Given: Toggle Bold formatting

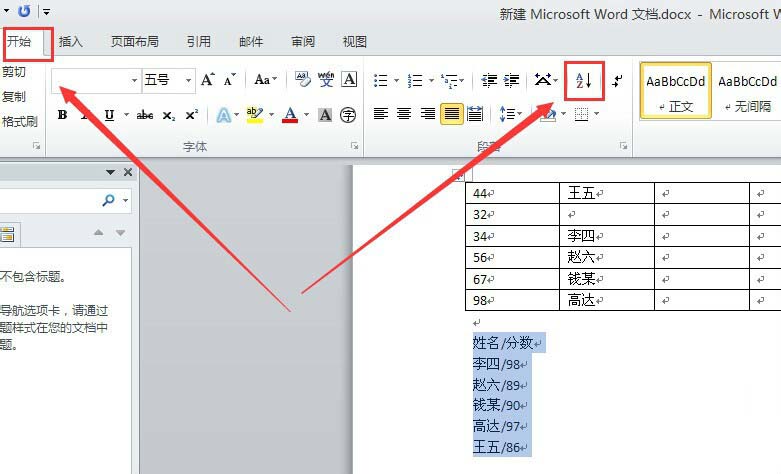Looking at the screenshot, I should (x=62, y=115).
